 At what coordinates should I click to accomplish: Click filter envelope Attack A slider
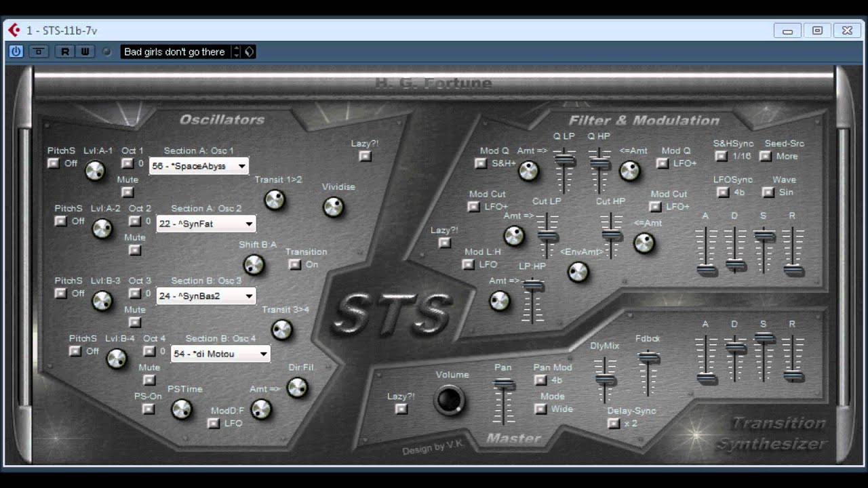pyautogui.click(x=706, y=250)
